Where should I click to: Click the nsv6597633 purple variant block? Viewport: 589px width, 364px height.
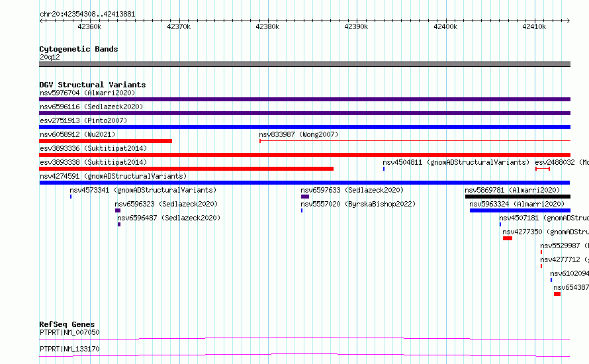[305, 197]
